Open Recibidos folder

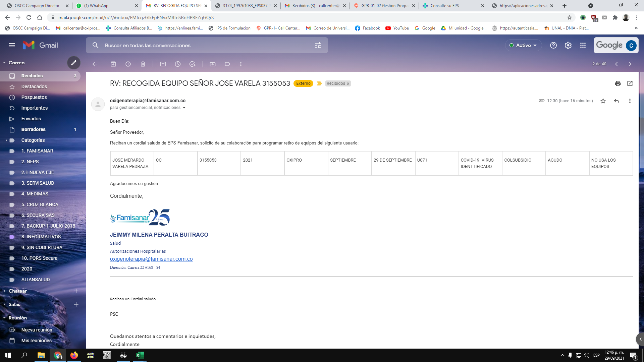(x=40, y=76)
